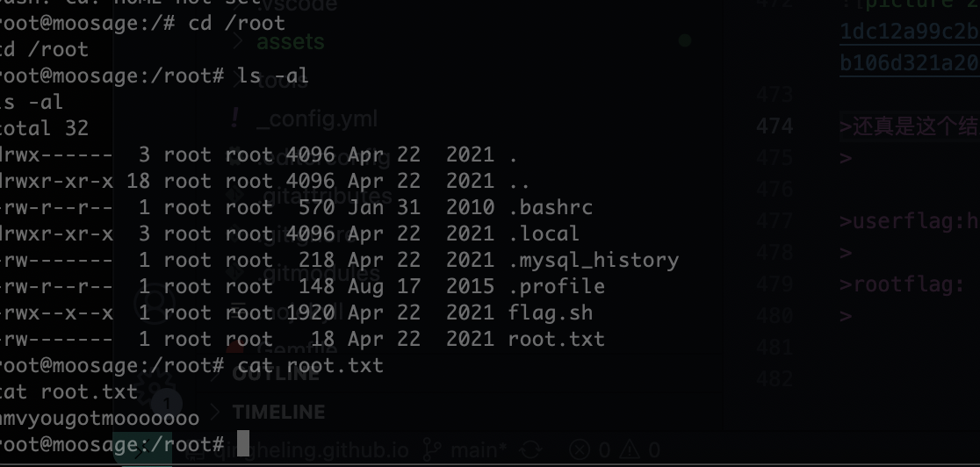Expand the TIMELINE section
Image resolution: width=980 pixels, height=467 pixels.
point(278,412)
